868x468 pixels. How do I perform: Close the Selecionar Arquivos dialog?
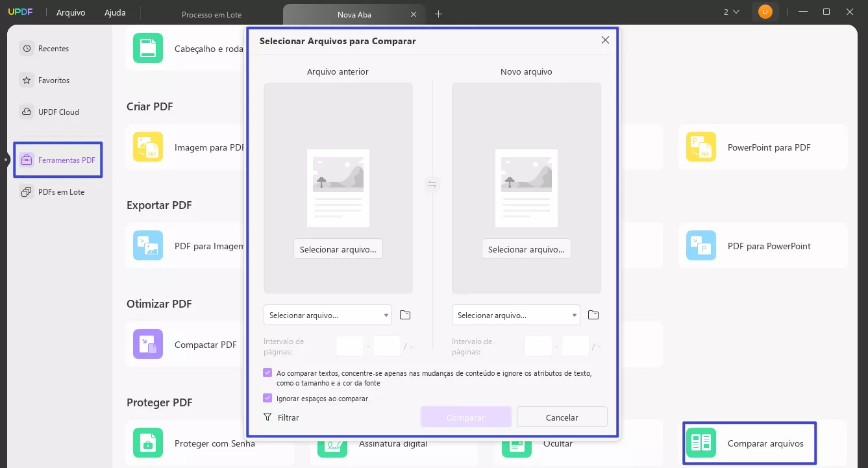point(605,40)
